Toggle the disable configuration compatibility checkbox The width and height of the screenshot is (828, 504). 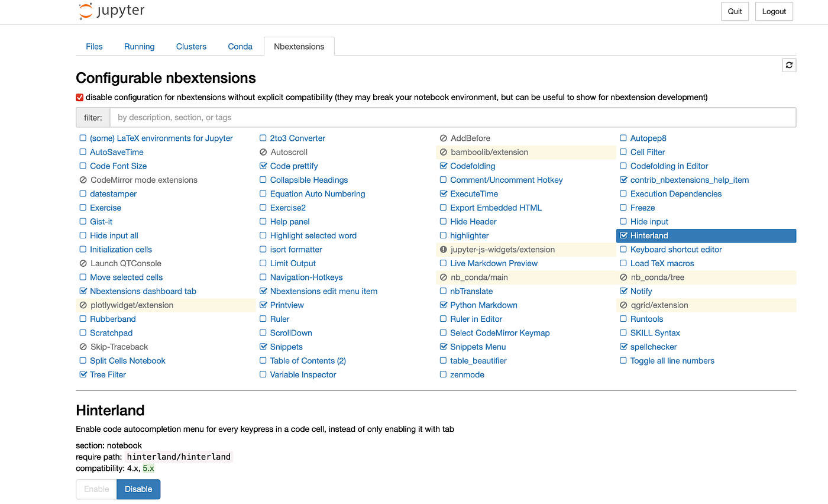[80, 97]
